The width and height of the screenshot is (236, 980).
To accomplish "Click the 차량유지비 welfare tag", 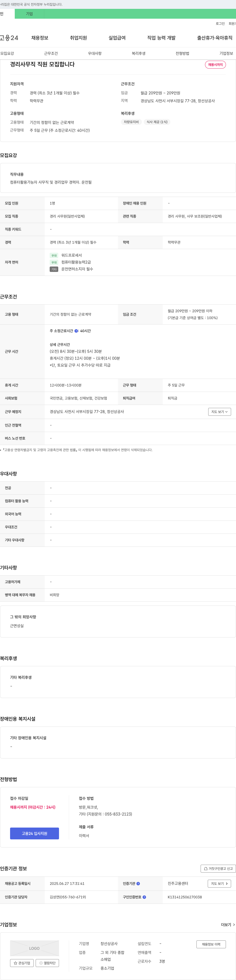I will (x=131, y=122).
